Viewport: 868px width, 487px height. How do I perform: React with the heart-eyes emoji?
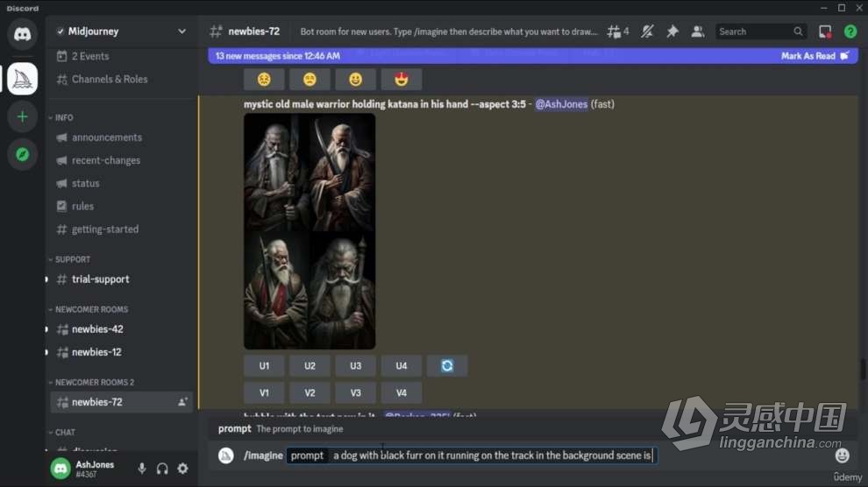402,80
